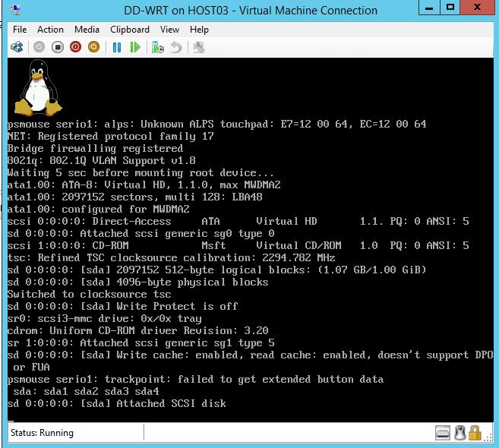Viewport: 499px width, 448px height.
Task: Open the View menu
Action: click(x=169, y=30)
